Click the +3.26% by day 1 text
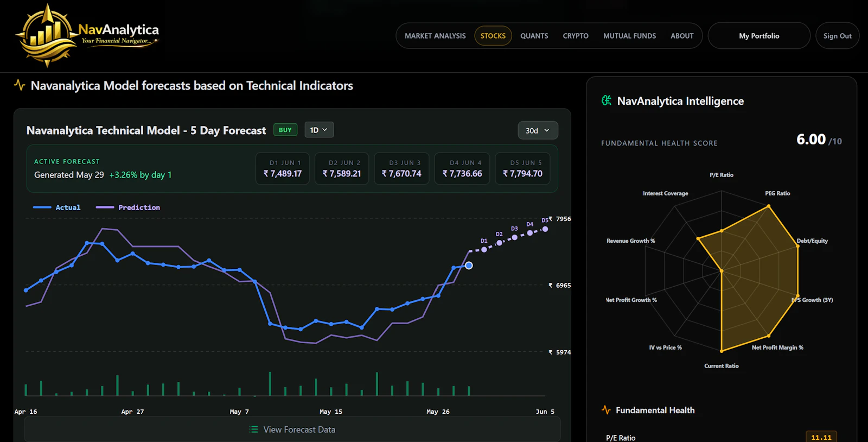The width and height of the screenshot is (868, 442). [x=141, y=175]
